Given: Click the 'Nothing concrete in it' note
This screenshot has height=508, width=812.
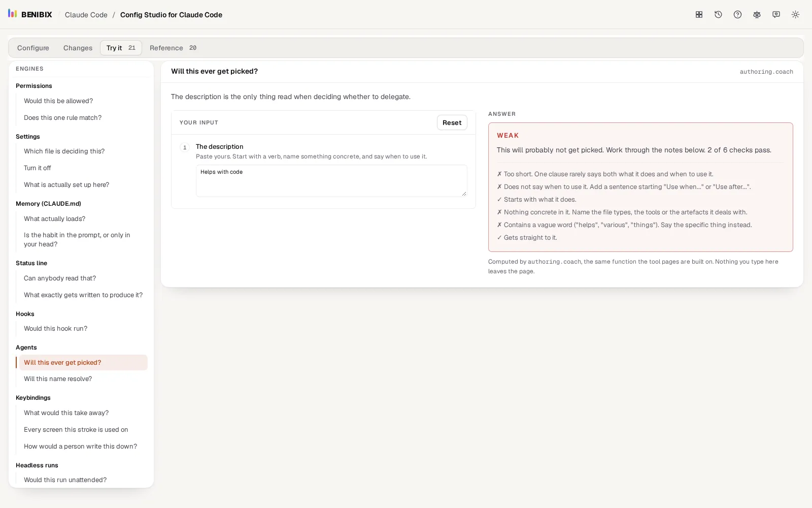Looking at the screenshot, I should (622, 212).
